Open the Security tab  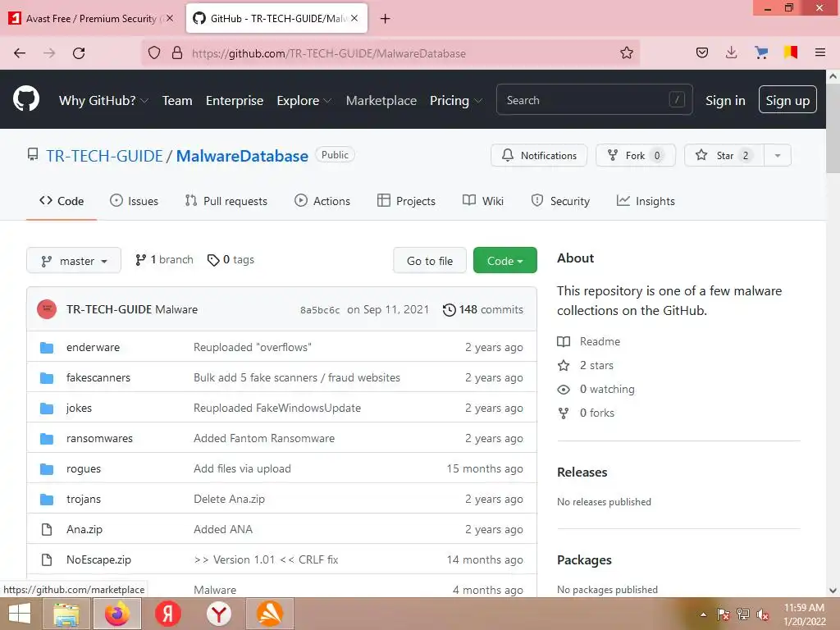560,201
